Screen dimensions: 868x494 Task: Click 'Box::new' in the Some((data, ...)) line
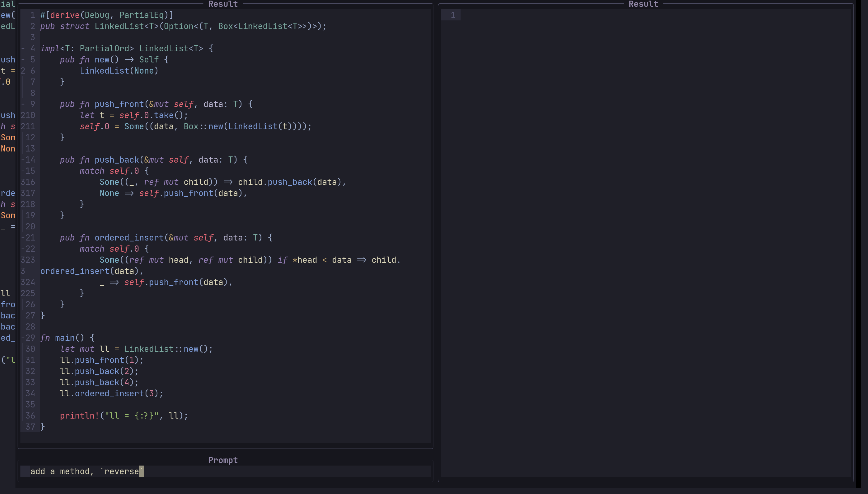point(203,126)
